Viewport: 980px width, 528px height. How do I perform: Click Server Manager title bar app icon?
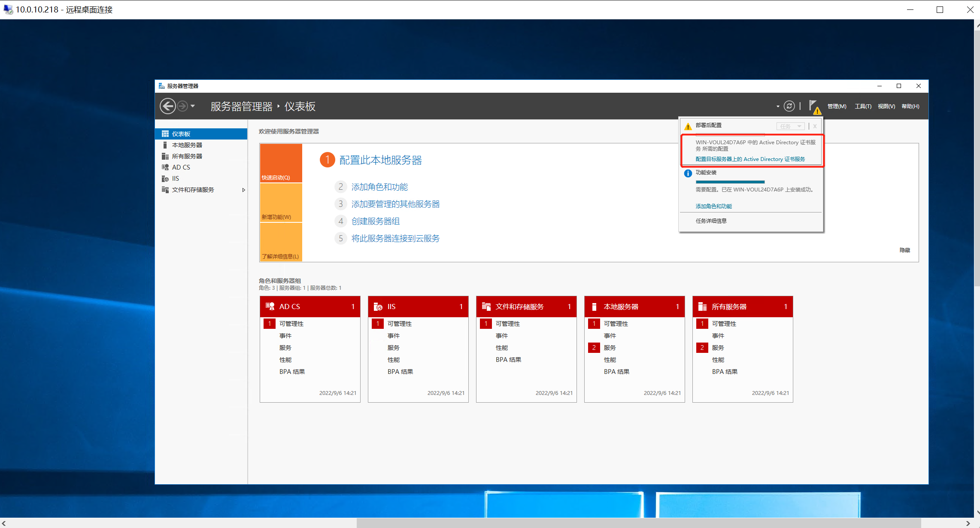tap(161, 86)
